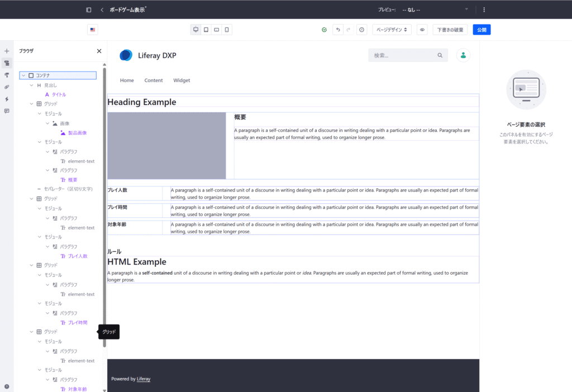Viewport: 572px width, 392px height.
Task: Open the プレビュー experience dropdown
Action: pyautogui.click(x=435, y=9)
